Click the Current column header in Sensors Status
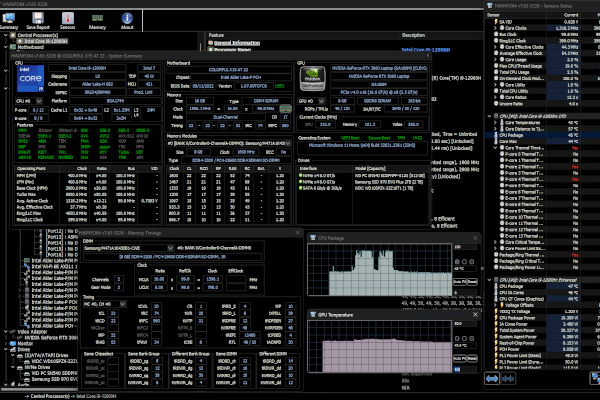This screenshot has height=400, width=600. tap(564, 15)
